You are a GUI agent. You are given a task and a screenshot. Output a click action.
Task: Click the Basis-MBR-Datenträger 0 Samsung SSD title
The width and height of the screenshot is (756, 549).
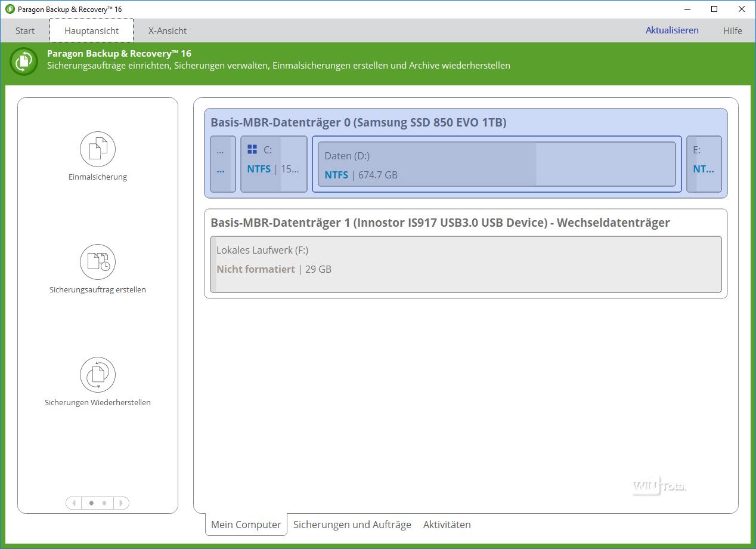coord(358,122)
